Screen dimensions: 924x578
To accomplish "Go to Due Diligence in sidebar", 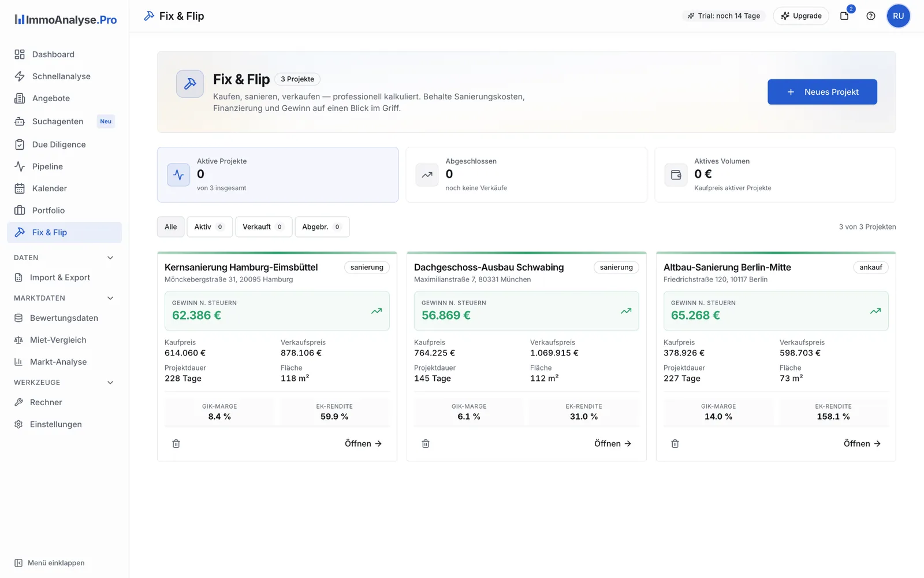I will click(64, 144).
